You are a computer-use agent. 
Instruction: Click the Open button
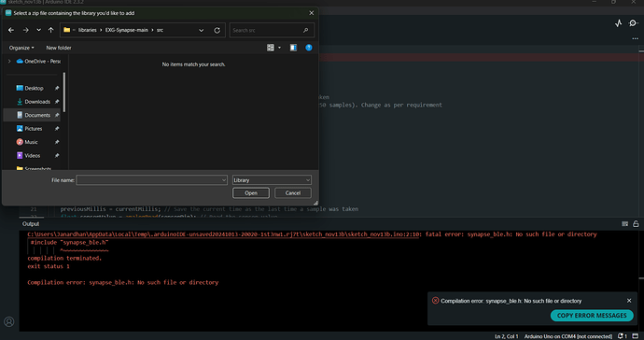click(251, 192)
